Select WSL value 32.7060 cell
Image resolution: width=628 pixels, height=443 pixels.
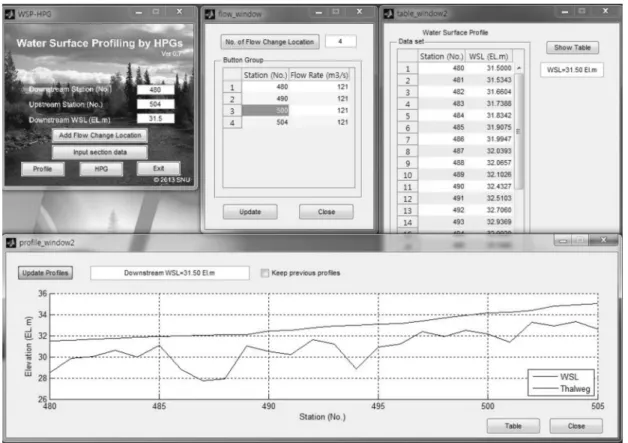click(x=489, y=210)
